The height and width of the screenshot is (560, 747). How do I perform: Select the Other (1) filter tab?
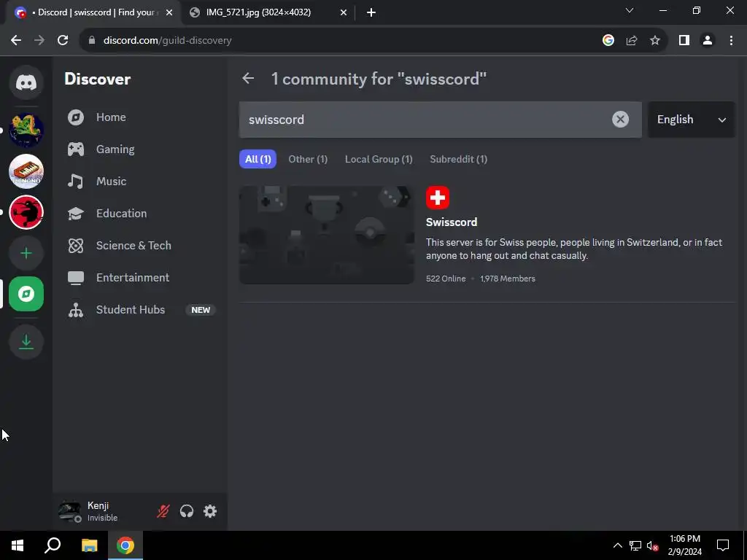point(308,159)
